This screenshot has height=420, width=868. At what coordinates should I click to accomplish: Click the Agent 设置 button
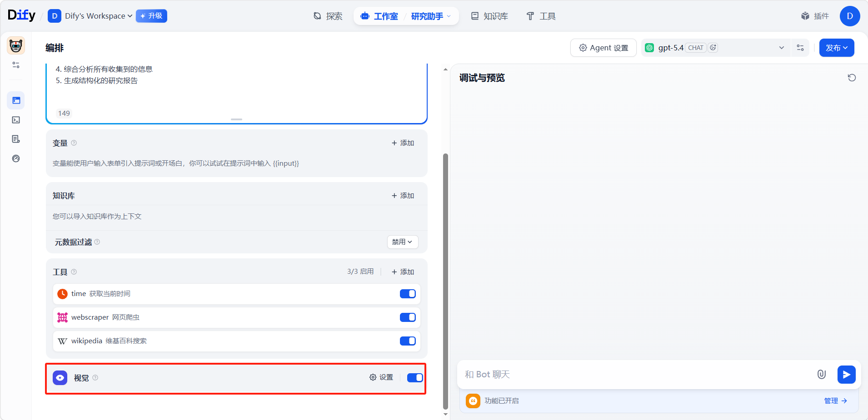(603, 48)
